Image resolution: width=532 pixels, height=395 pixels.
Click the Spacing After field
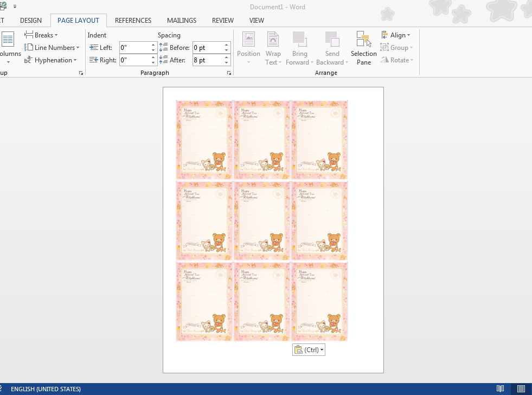tap(208, 60)
